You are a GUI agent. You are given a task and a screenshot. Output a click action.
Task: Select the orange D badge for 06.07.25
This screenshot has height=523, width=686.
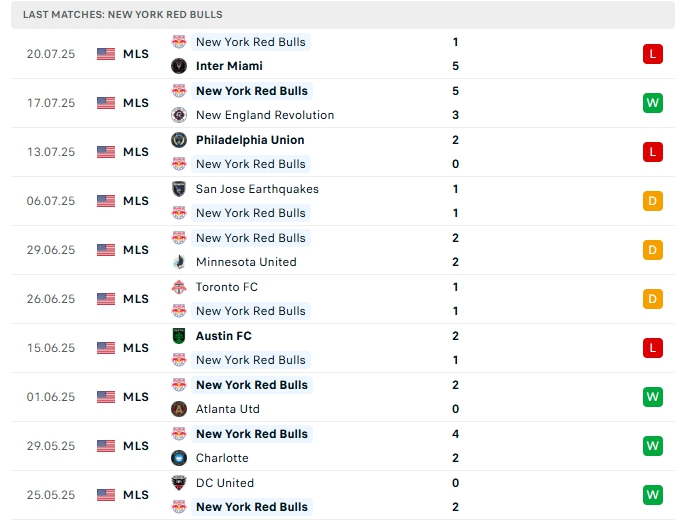(653, 201)
